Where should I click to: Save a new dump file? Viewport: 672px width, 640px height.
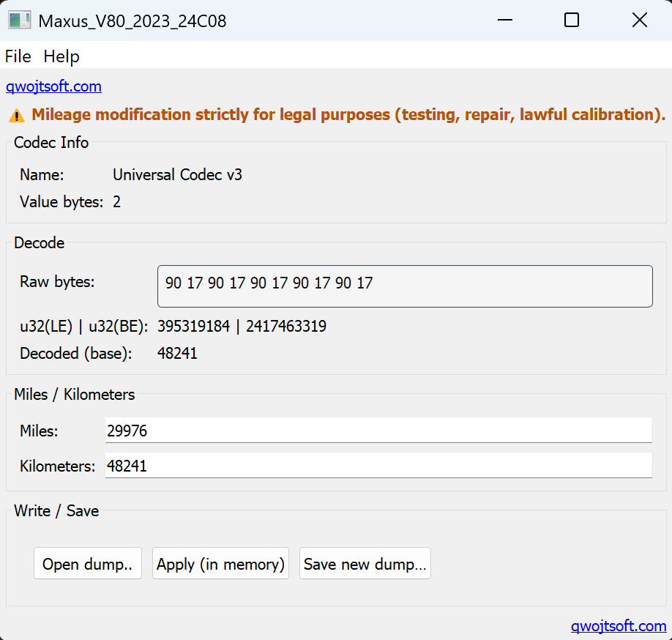pyautogui.click(x=365, y=563)
